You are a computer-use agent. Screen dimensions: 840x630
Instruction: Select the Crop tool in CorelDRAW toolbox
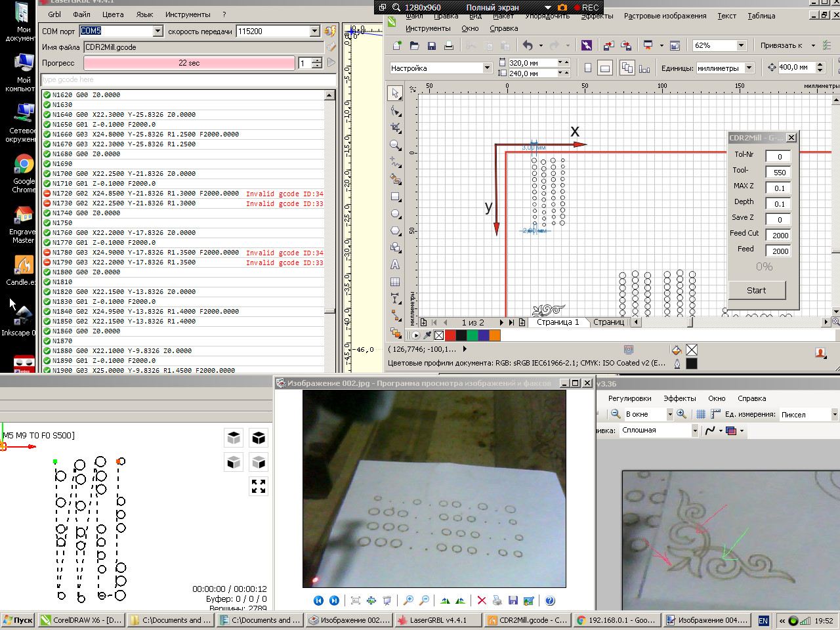click(x=395, y=127)
